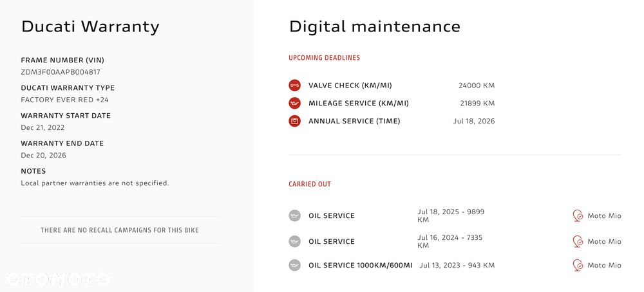
Task: Click the Carried Out section heading
Action: click(310, 185)
